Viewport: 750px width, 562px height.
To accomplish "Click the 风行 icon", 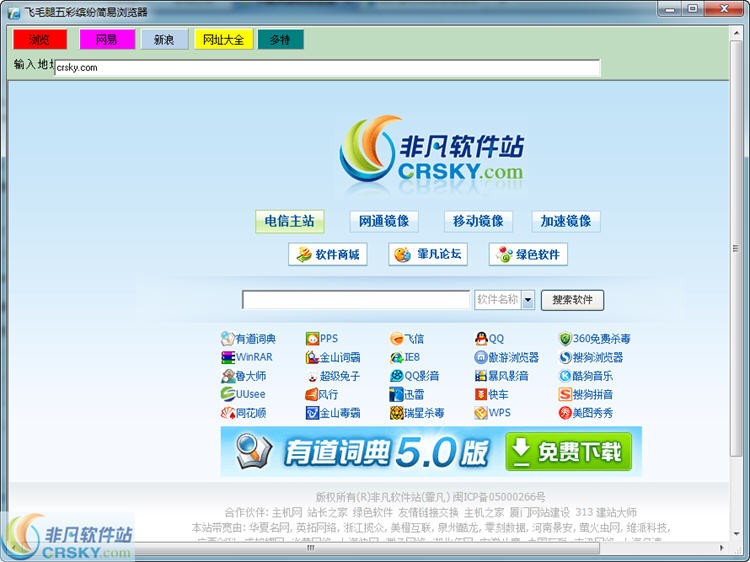I will pyautogui.click(x=312, y=394).
